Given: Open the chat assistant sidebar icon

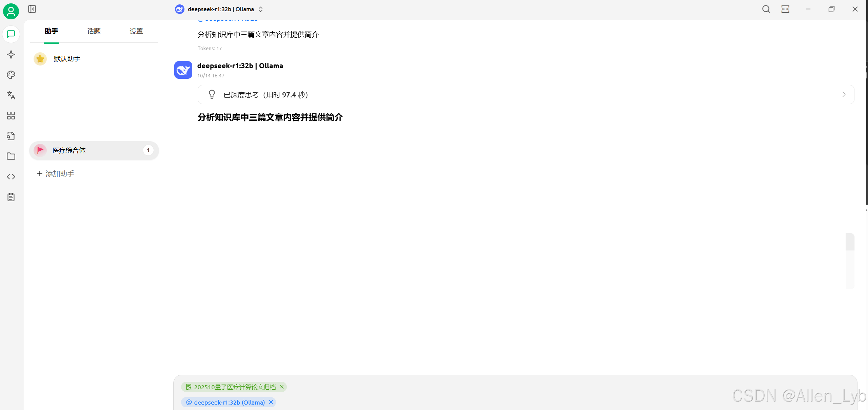Looking at the screenshot, I should pyautogui.click(x=11, y=34).
